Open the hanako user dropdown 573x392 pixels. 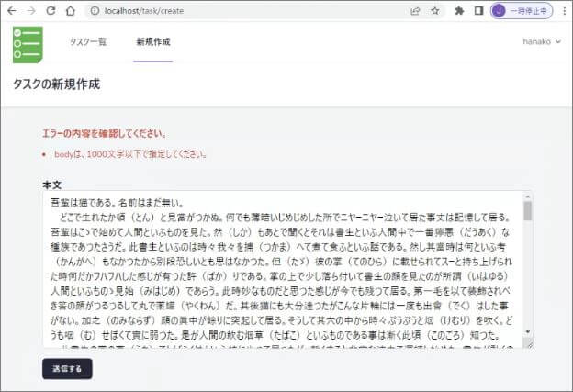tap(542, 41)
